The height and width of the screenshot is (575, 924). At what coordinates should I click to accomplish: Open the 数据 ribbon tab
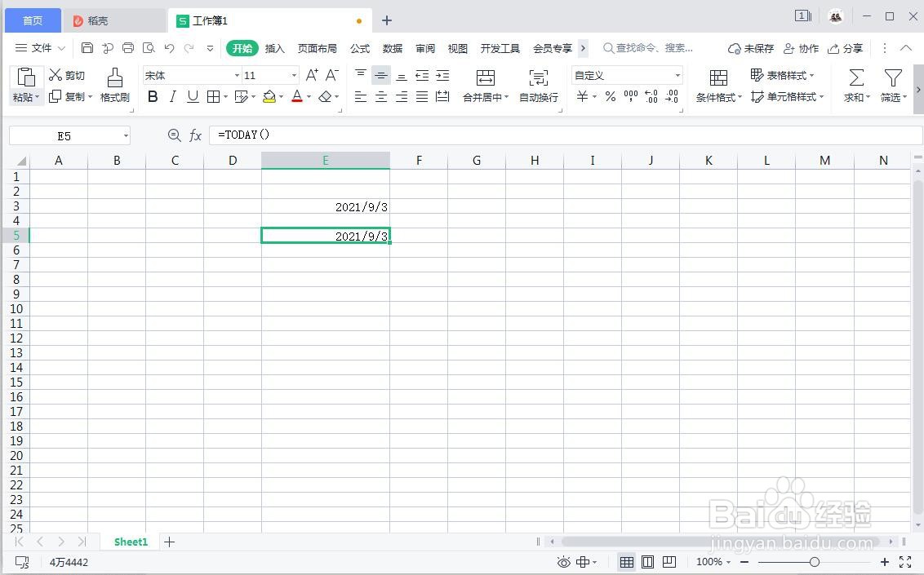[x=392, y=48]
